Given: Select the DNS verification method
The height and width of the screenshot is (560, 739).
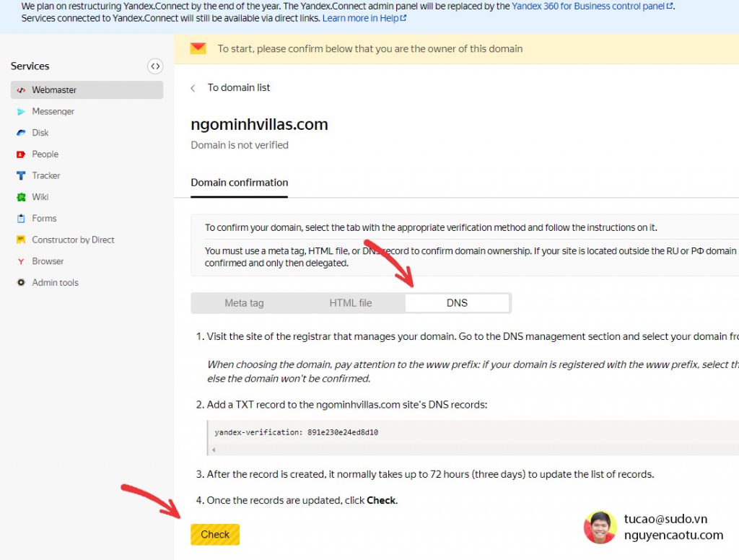Looking at the screenshot, I should (457, 303).
